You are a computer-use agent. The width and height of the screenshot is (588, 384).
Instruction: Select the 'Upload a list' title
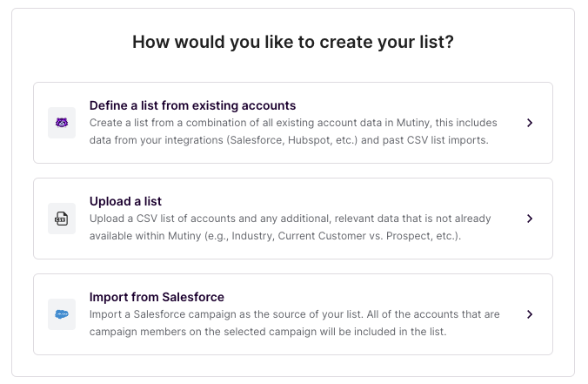(x=125, y=201)
